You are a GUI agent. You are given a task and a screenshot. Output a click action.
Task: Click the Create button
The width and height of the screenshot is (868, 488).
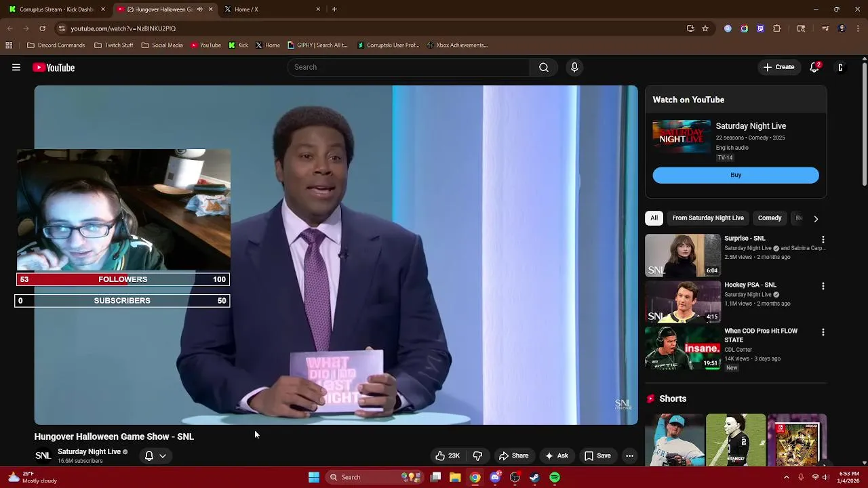pos(778,67)
